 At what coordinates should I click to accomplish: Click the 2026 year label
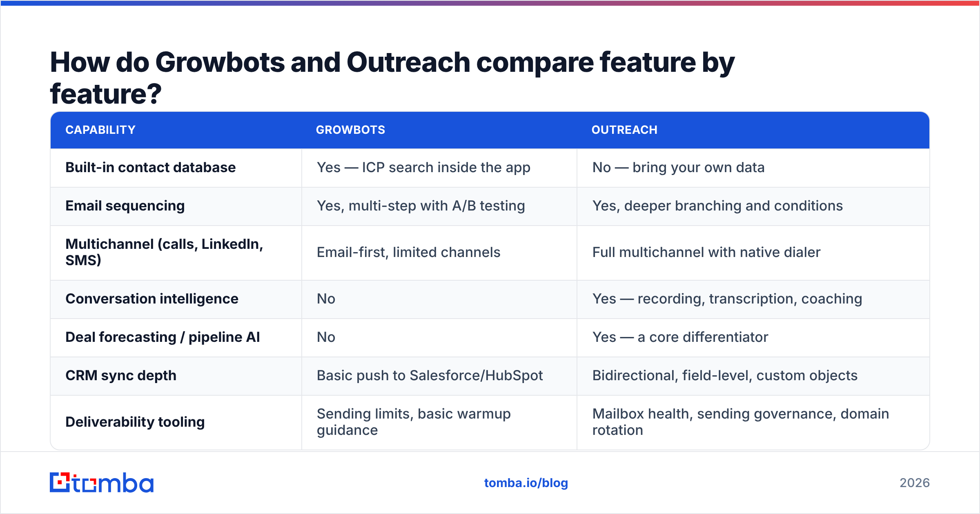tap(915, 483)
